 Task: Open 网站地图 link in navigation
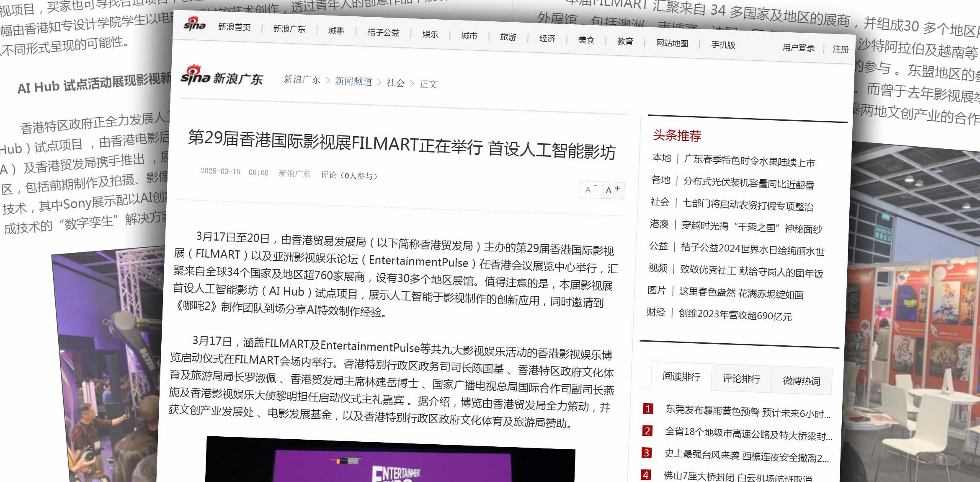(x=672, y=43)
